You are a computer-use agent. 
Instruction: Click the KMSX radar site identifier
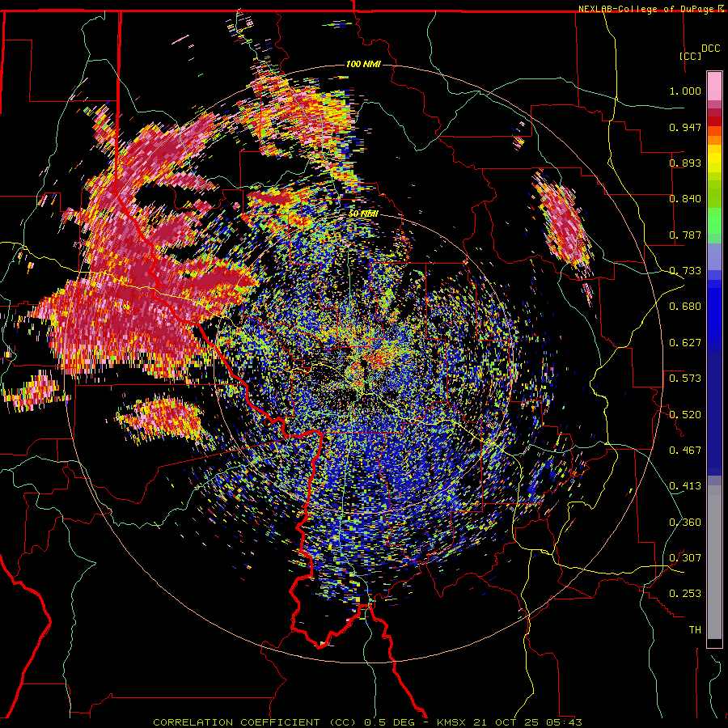pyautogui.click(x=453, y=722)
